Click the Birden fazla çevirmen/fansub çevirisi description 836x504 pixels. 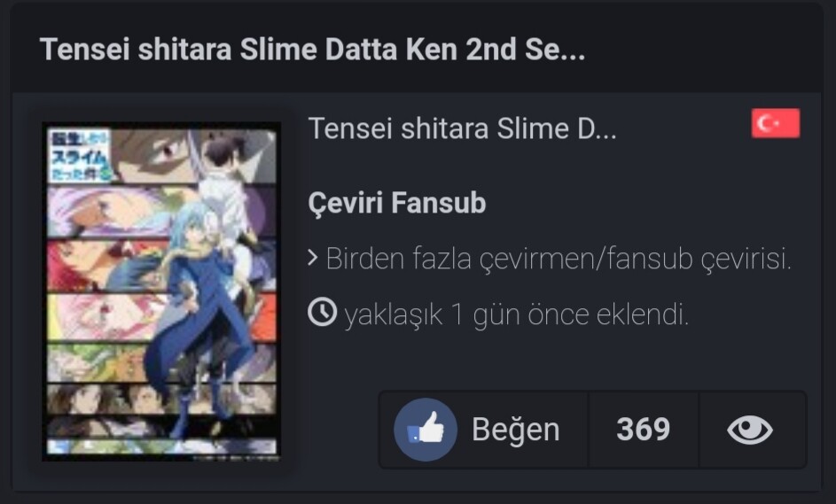[x=559, y=259]
